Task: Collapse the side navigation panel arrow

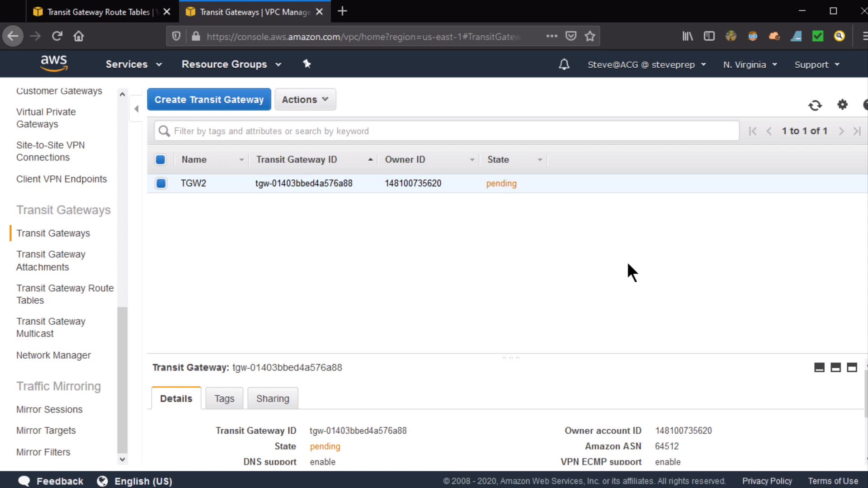Action: (136, 108)
